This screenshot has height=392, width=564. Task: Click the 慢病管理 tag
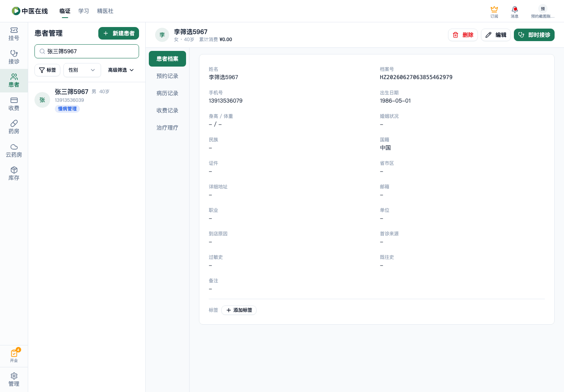[x=67, y=109]
